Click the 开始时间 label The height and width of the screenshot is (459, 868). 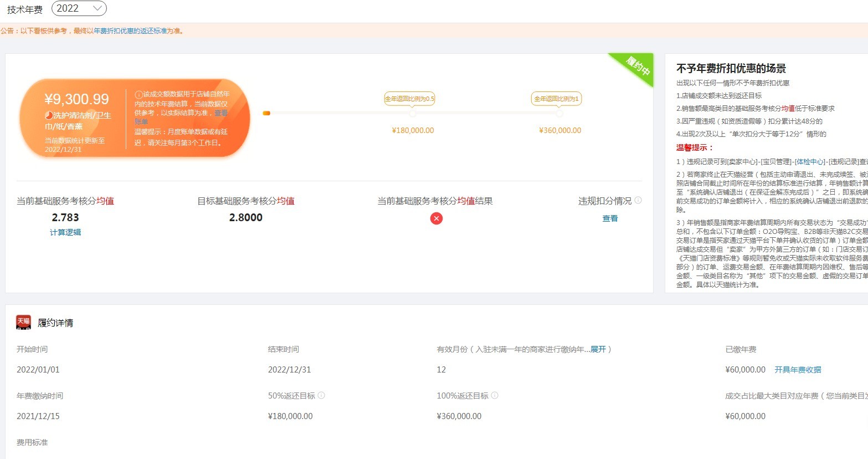point(32,349)
